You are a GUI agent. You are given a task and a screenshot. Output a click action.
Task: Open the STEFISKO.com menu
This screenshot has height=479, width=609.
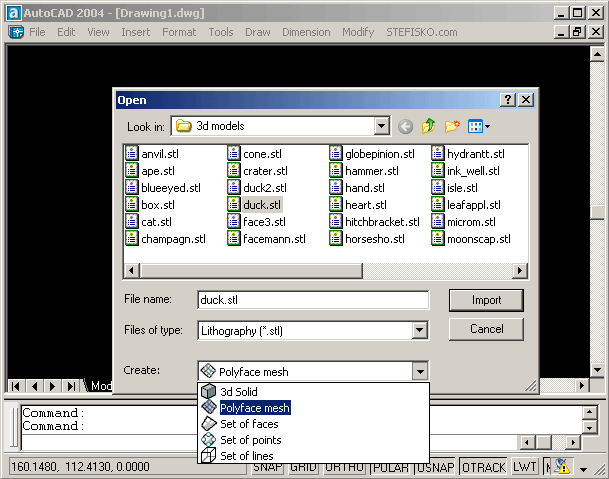[x=421, y=32]
